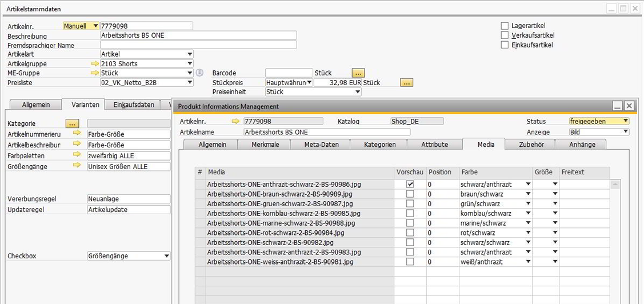This screenshot has width=644, height=304.
Task: Click Position cell of marine-schwarz row
Action: tap(443, 223)
